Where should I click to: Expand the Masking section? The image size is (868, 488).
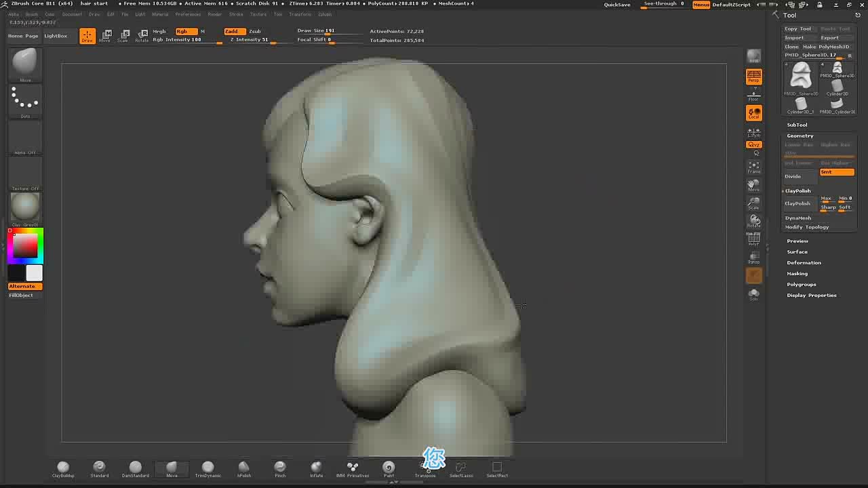(797, 273)
